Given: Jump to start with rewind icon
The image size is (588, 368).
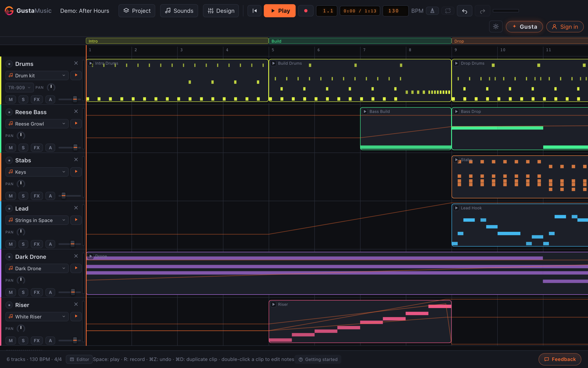Looking at the screenshot, I should pyautogui.click(x=254, y=11).
